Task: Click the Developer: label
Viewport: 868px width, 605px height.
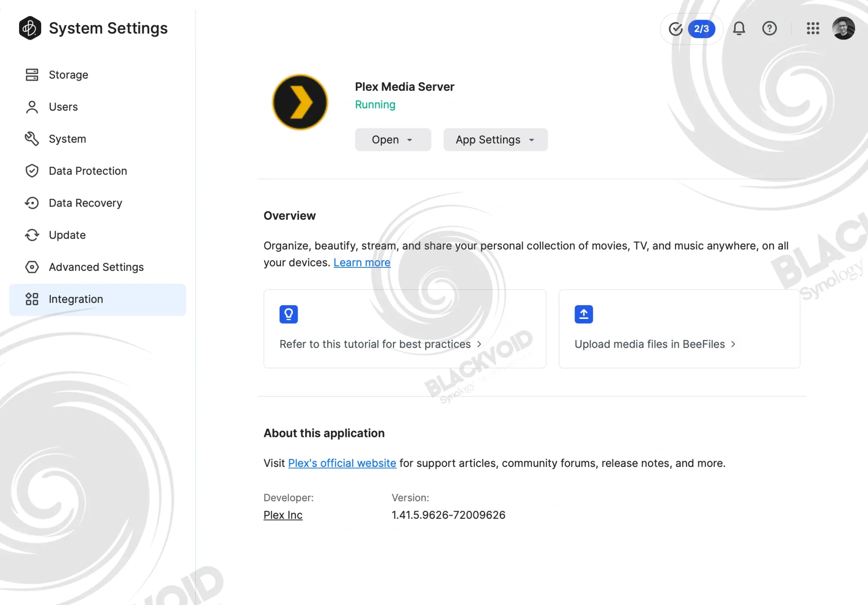Action: [288, 498]
